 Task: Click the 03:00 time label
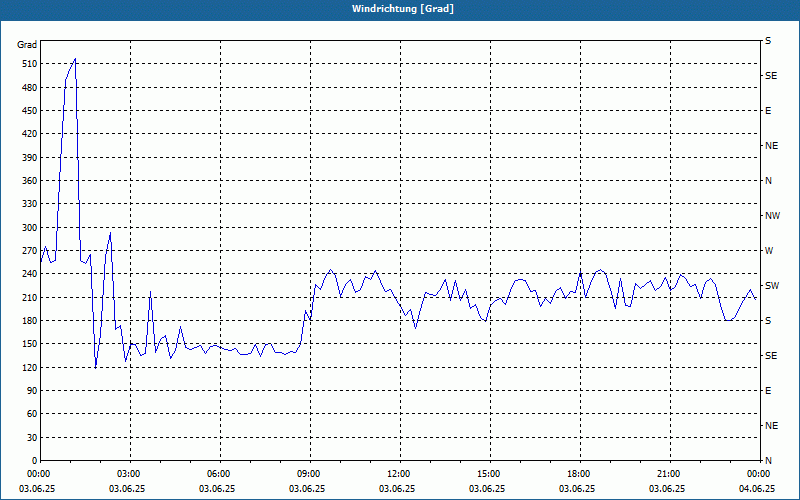tap(131, 474)
